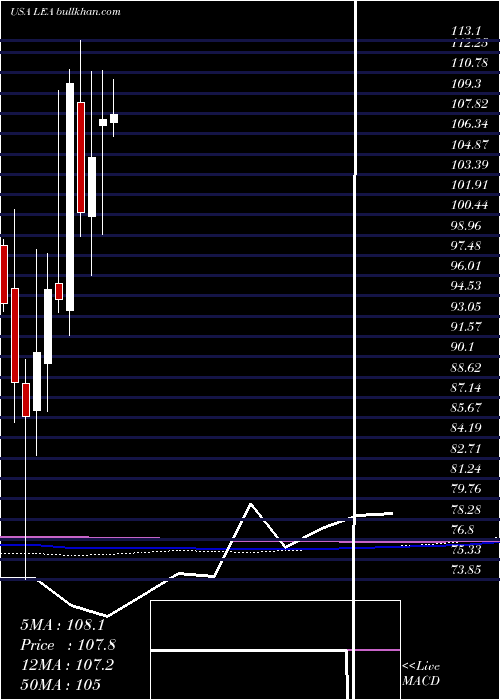Click the 100.44 price level label
The width and height of the screenshot is (500, 700).
point(470,205)
